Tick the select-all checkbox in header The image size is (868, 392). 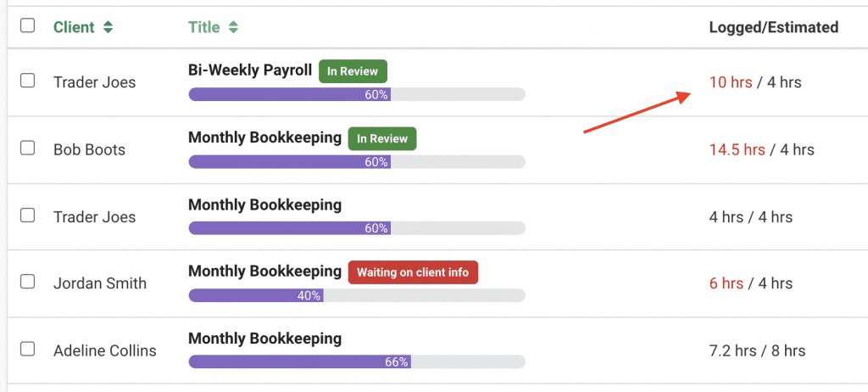[27, 25]
